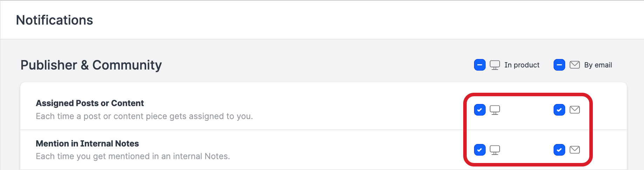Click the "In product" column label
The height and width of the screenshot is (170, 644).
pos(522,65)
